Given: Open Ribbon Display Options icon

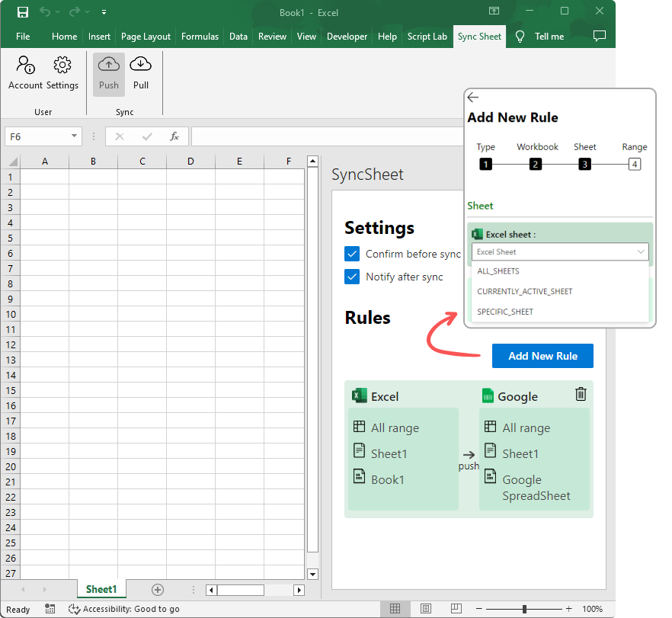Looking at the screenshot, I should (494, 11).
